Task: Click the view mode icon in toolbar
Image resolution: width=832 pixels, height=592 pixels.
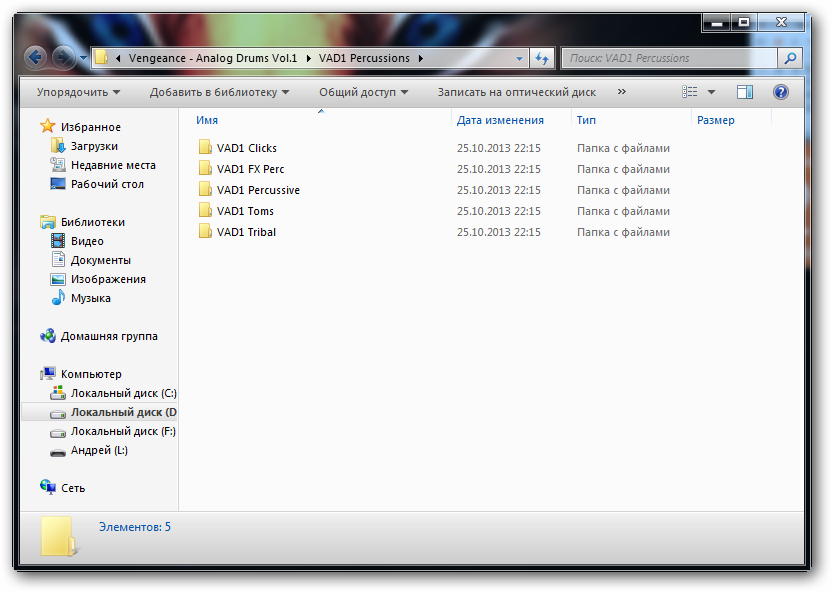Action: (690, 92)
